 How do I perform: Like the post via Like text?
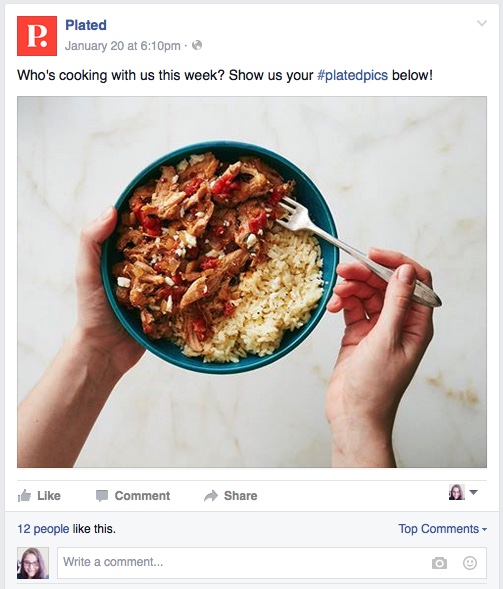(49, 496)
